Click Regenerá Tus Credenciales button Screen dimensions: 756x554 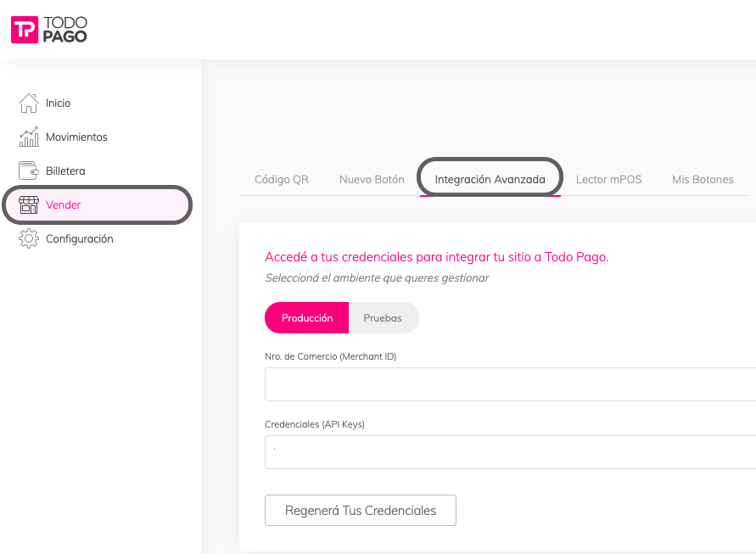point(360,510)
